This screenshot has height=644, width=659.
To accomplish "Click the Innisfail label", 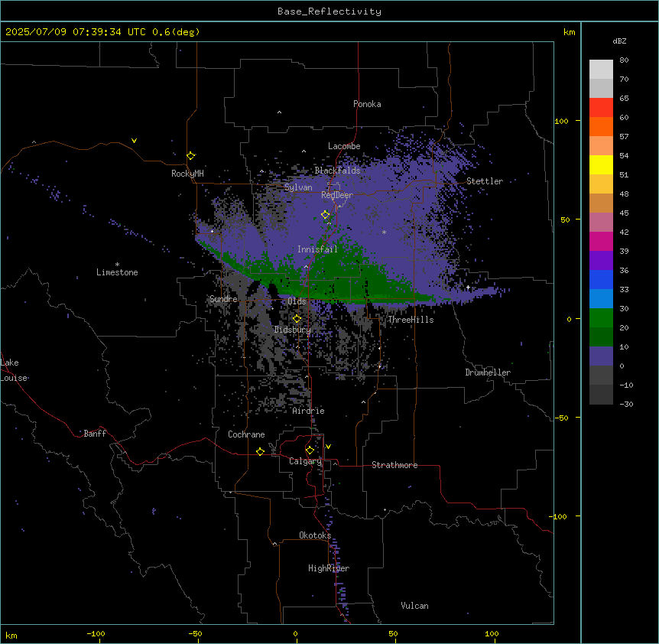I will 317,249.
